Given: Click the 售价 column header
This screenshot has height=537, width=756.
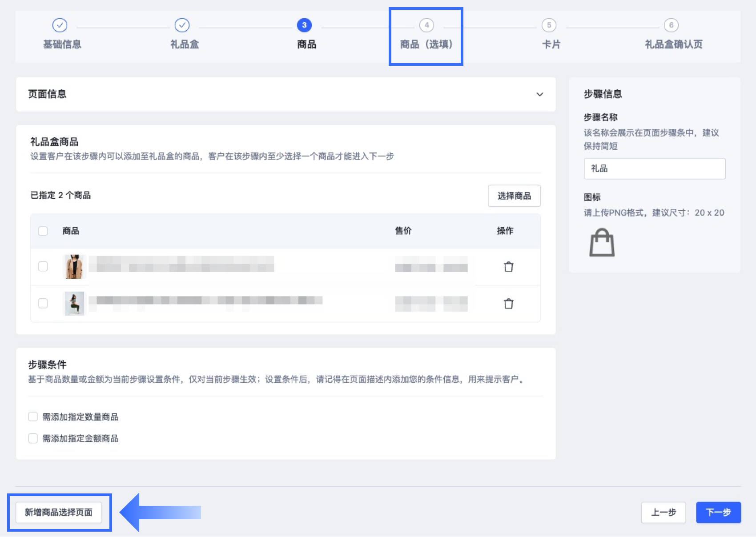Looking at the screenshot, I should (x=403, y=231).
